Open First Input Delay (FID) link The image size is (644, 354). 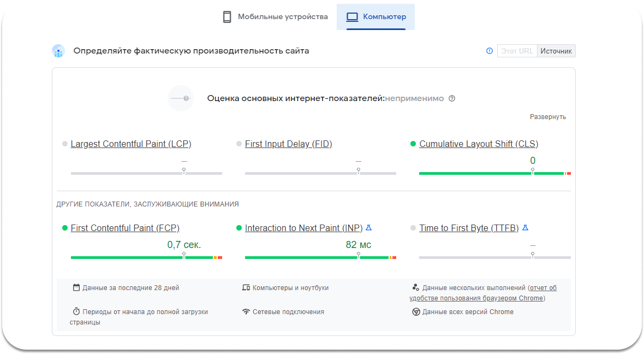(288, 144)
